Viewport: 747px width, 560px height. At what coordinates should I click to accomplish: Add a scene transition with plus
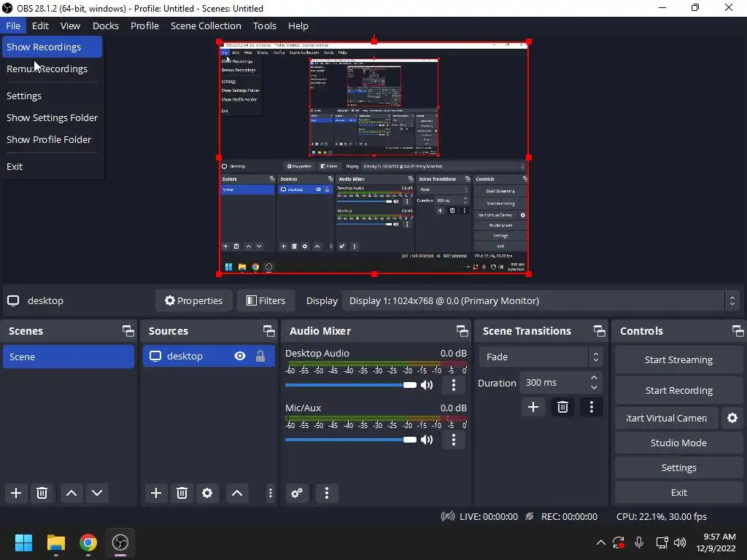tap(533, 407)
